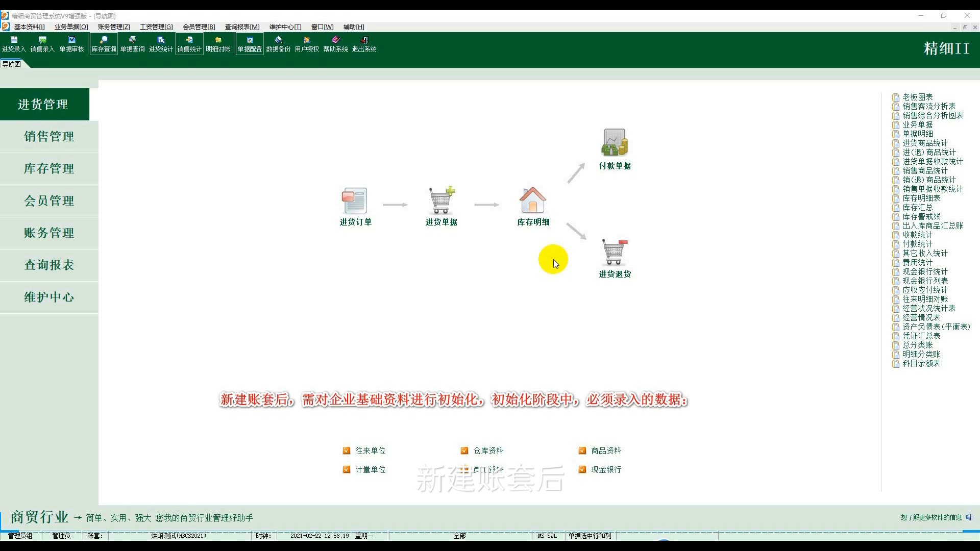980x551 pixels.
Task: Click 想了解更多软件的信息 link
Action: coord(931,517)
